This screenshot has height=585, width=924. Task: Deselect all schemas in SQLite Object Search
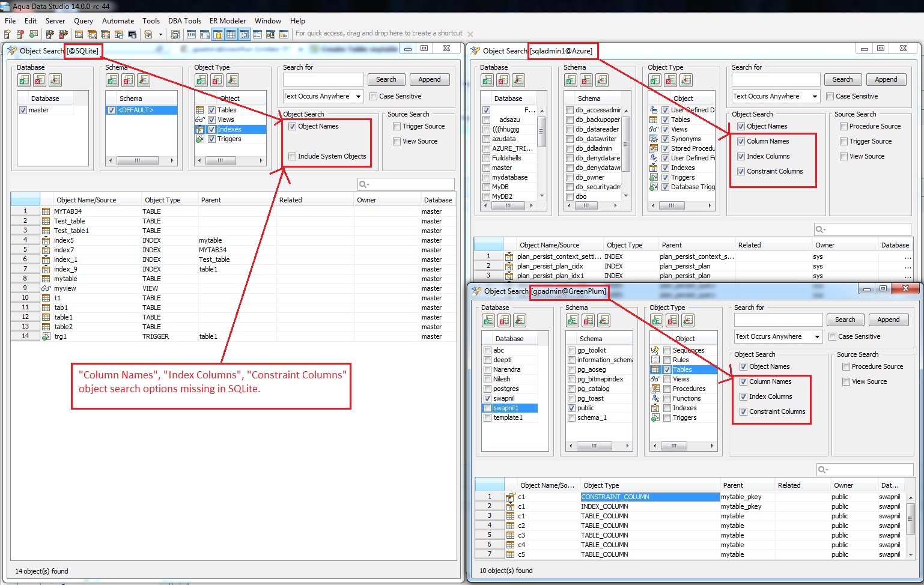pos(128,80)
